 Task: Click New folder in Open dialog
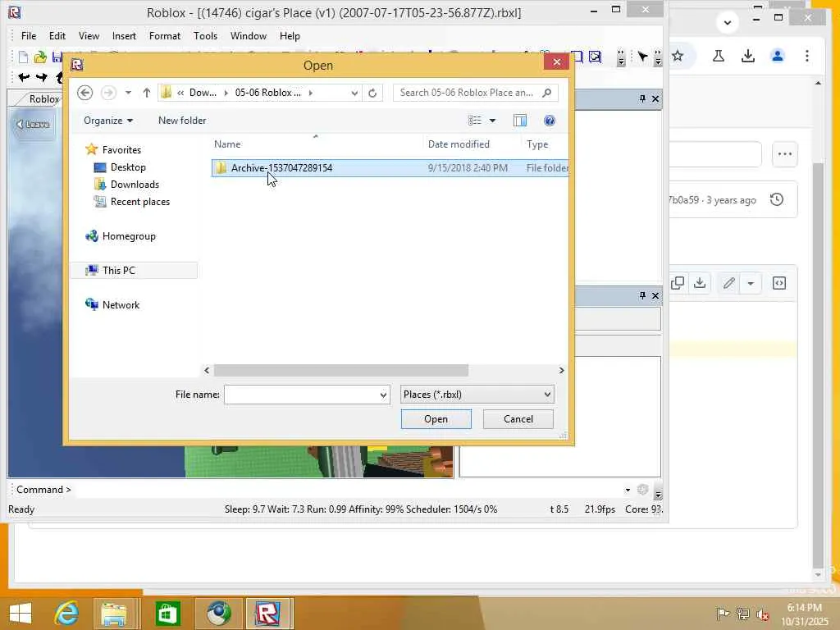182,121
